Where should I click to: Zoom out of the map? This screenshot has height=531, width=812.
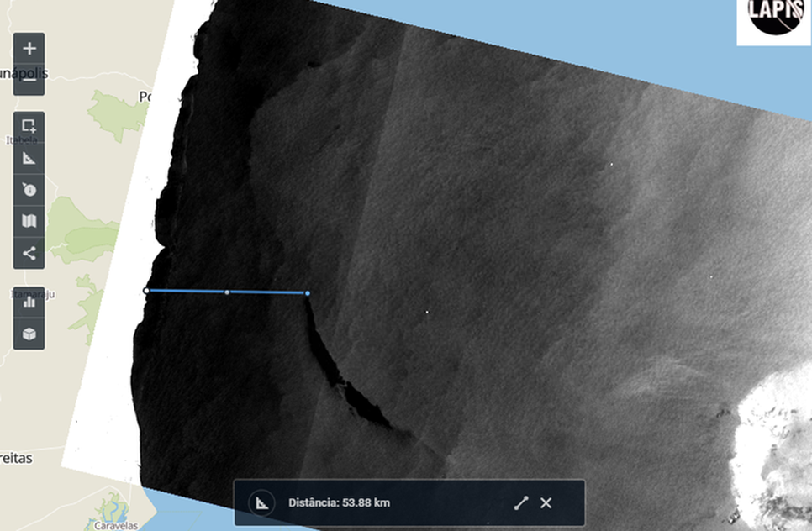coord(29,80)
